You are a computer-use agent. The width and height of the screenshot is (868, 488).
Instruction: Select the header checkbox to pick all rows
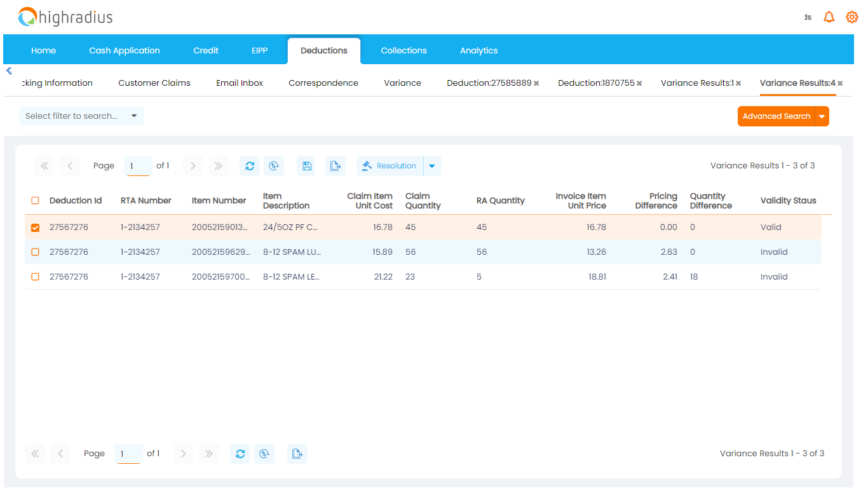[35, 200]
